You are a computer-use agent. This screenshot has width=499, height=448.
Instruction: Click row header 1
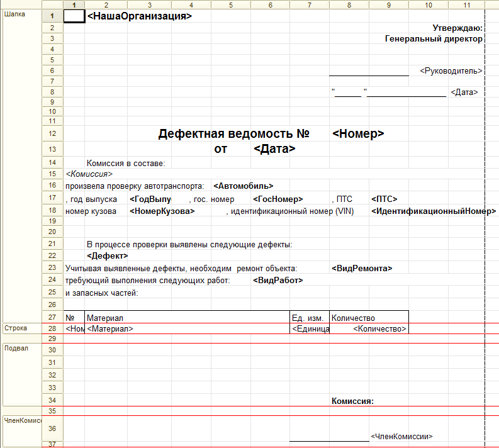pos(52,16)
